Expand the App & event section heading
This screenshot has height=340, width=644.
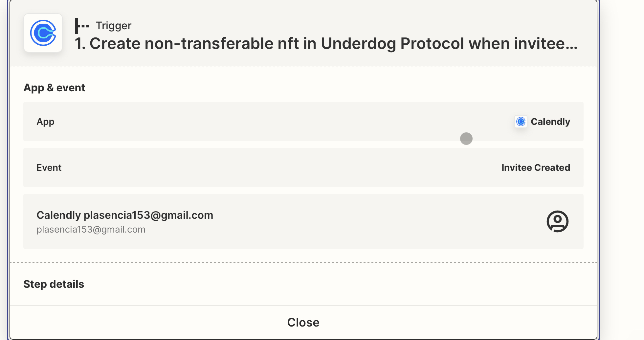(54, 88)
